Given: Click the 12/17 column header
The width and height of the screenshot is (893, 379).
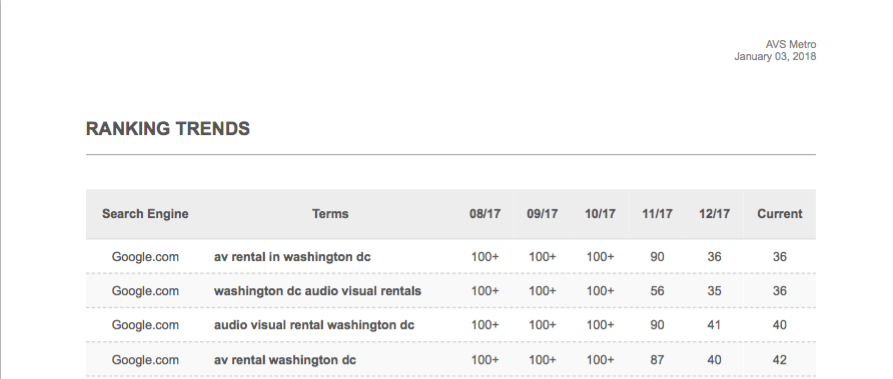Looking at the screenshot, I should click(714, 214).
